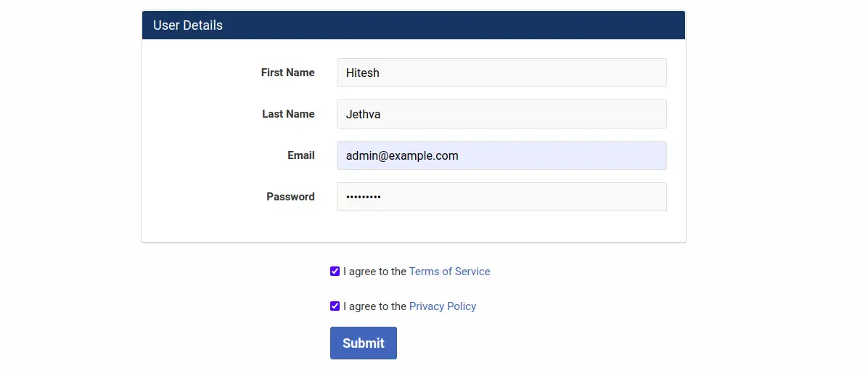Click "I agree to the" beside Terms checkbox
The width and height of the screenshot is (868, 371).
(x=374, y=272)
